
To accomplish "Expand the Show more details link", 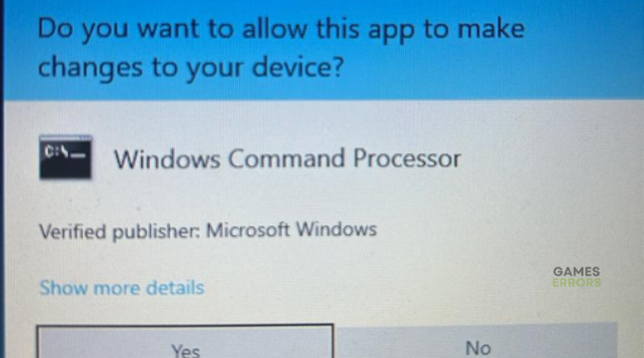I will click(x=122, y=288).
